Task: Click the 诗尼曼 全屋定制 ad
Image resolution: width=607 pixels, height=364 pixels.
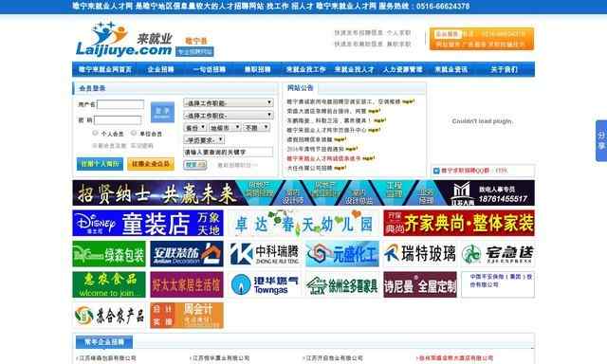Action: tap(420, 284)
